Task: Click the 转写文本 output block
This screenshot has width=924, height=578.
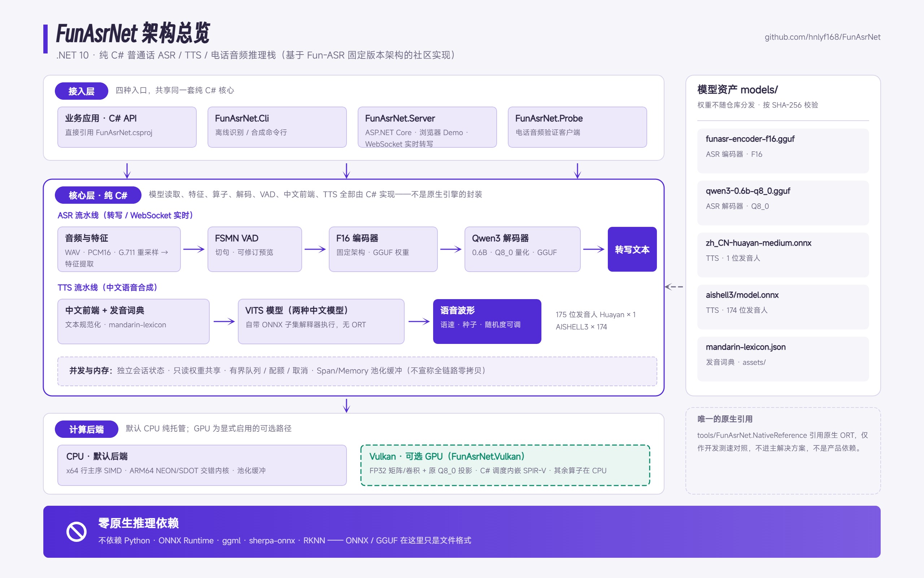Action: [632, 249]
